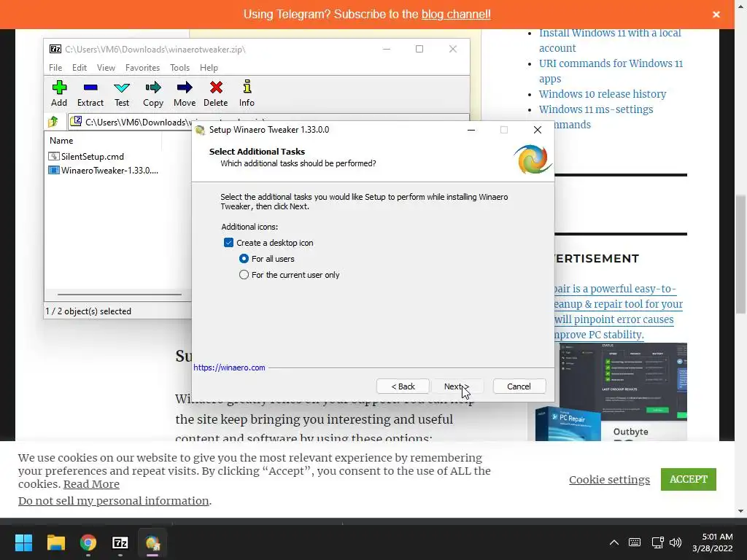Open File Explorer from the taskbar

55,542
